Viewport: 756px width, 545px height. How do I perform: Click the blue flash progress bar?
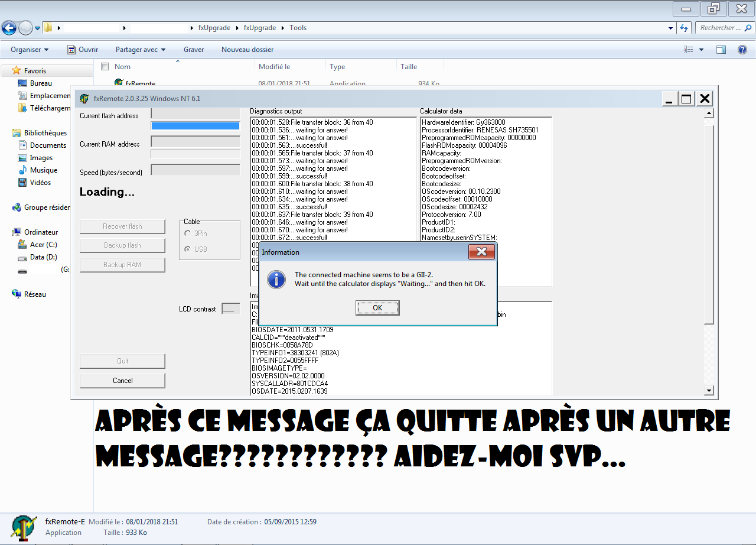[x=195, y=126]
